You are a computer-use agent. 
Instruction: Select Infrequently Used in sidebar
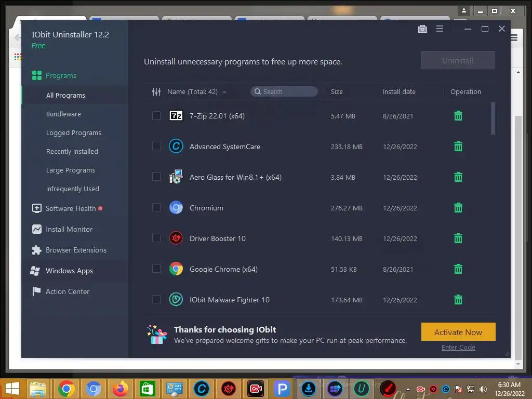tap(73, 189)
